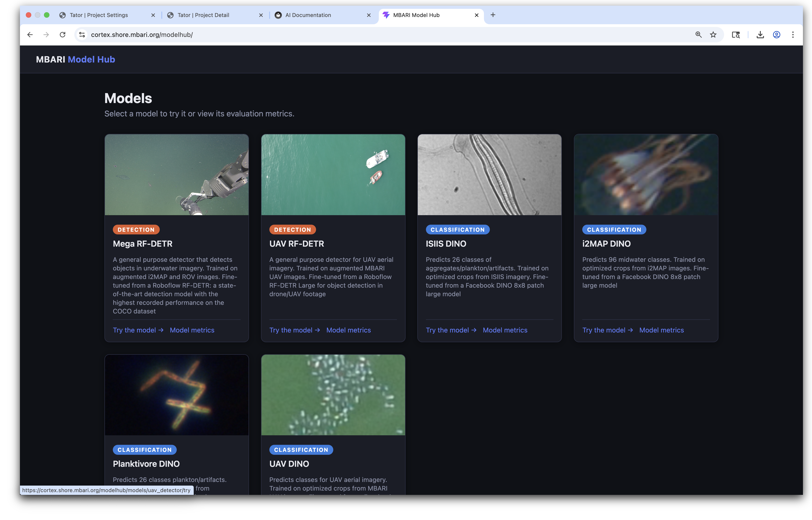
Task: Click the 'Select a model to try it' subtitle
Action: click(x=199, y=113)
